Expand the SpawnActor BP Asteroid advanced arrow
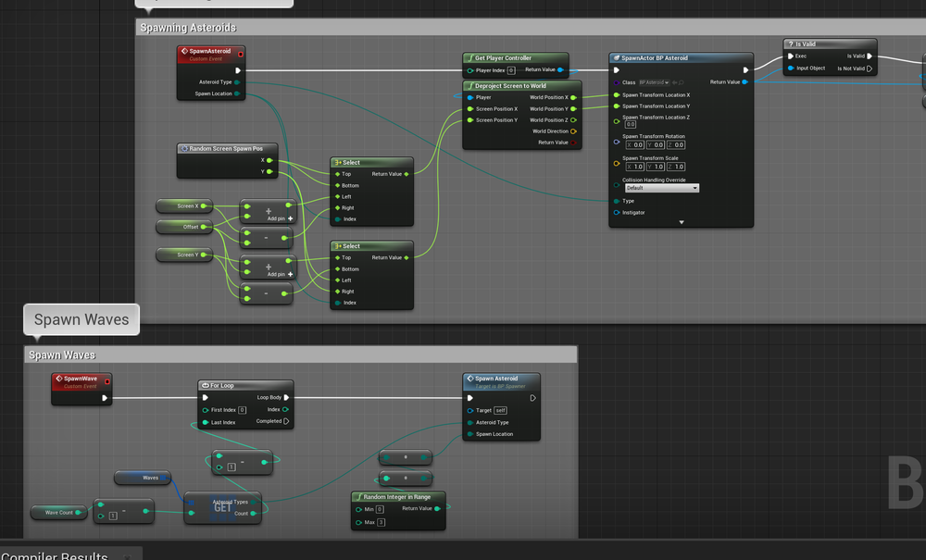 point(682,222)
